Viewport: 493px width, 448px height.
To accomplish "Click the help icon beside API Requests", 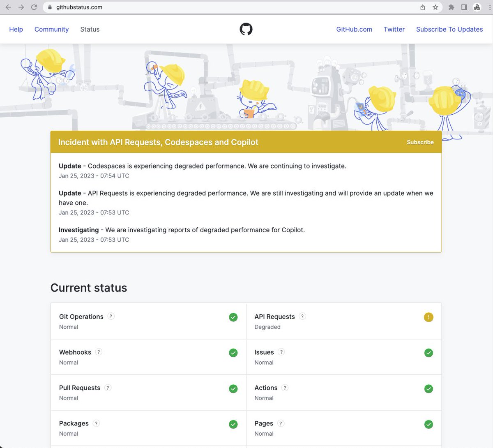I will tap(302, 316).
